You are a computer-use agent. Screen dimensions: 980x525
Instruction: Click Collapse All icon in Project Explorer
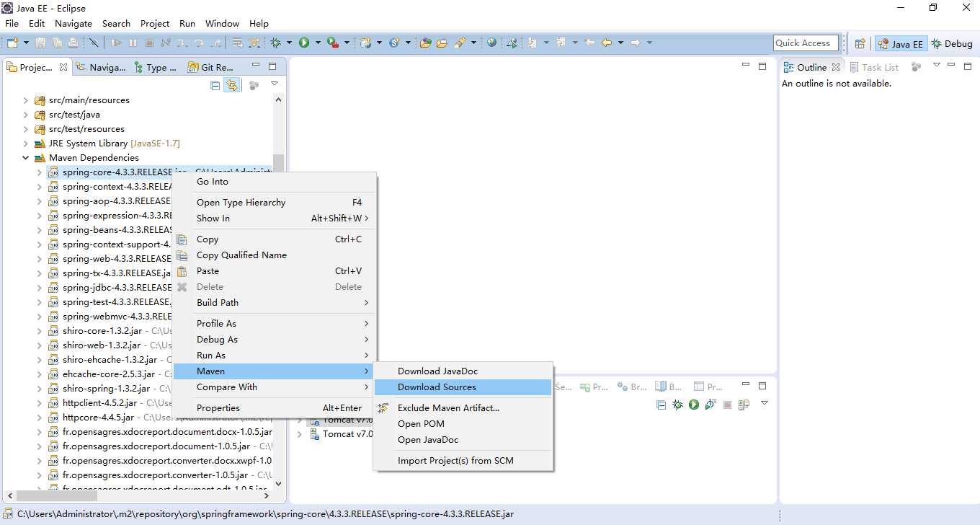tap(215, 85)
